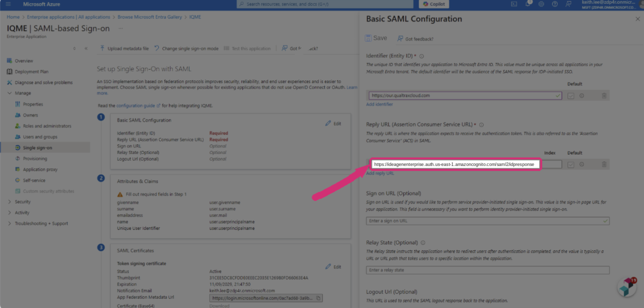Click Got feedback? in SAML Configuration panel
Viewport: 644px width, 308px height.
point(415,39)
